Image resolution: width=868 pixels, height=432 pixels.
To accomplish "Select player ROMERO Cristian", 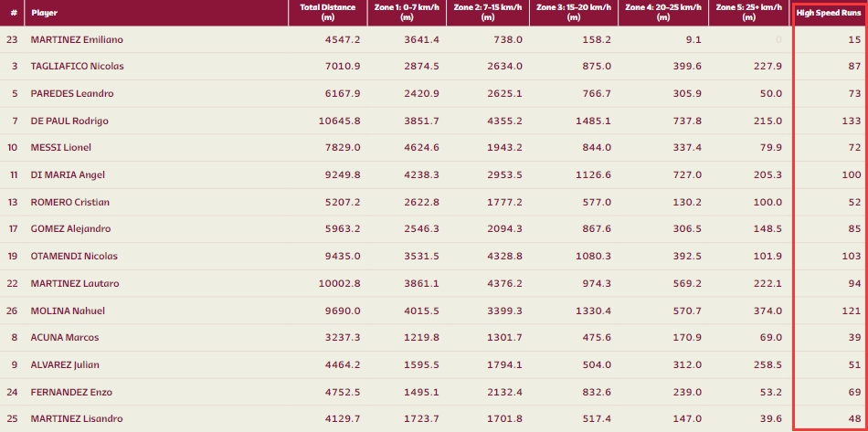I will pos(70,202).
